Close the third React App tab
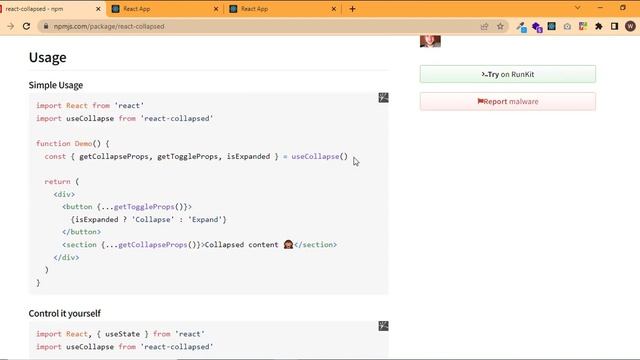Image resolution: width=640 pixels, height=360 pixels. point(333,9)
